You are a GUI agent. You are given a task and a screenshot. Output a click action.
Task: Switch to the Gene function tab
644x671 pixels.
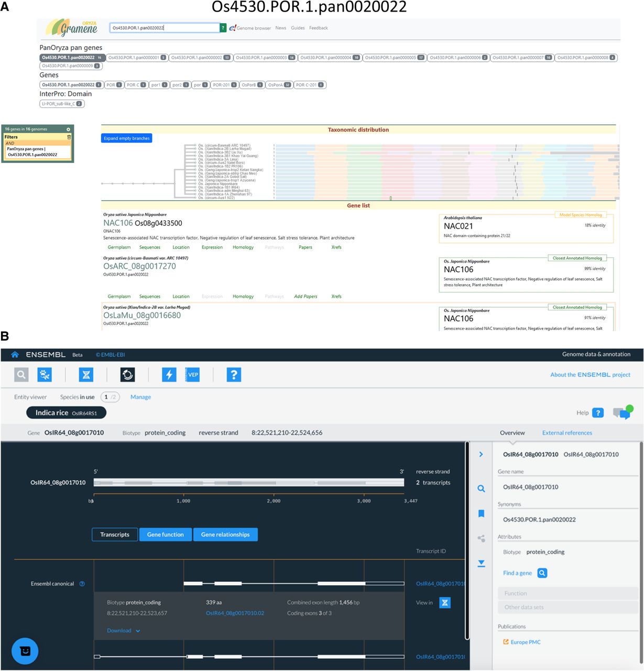(166, 535)
